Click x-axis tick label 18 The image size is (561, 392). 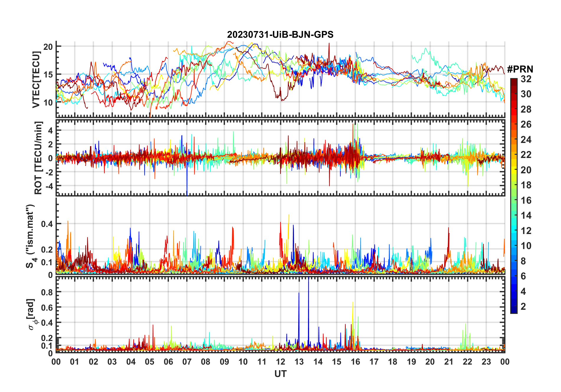[393, 362]
